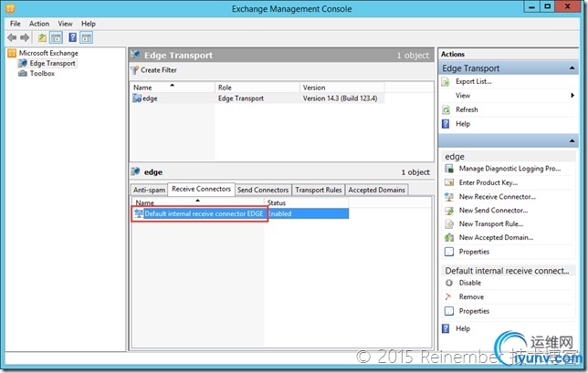
Task: Toggle the Show/Hide Console Tree icon
Action: click(56, 37)
